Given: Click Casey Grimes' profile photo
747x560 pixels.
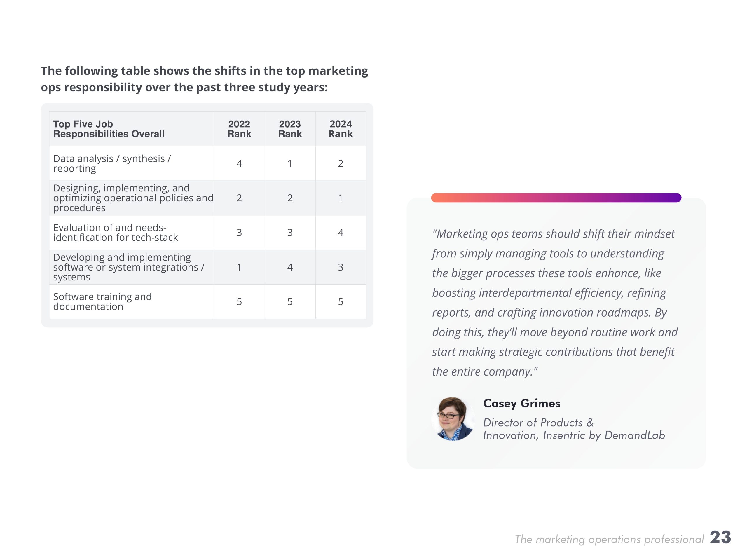Looking at the screenshot, I should point(453,419).
